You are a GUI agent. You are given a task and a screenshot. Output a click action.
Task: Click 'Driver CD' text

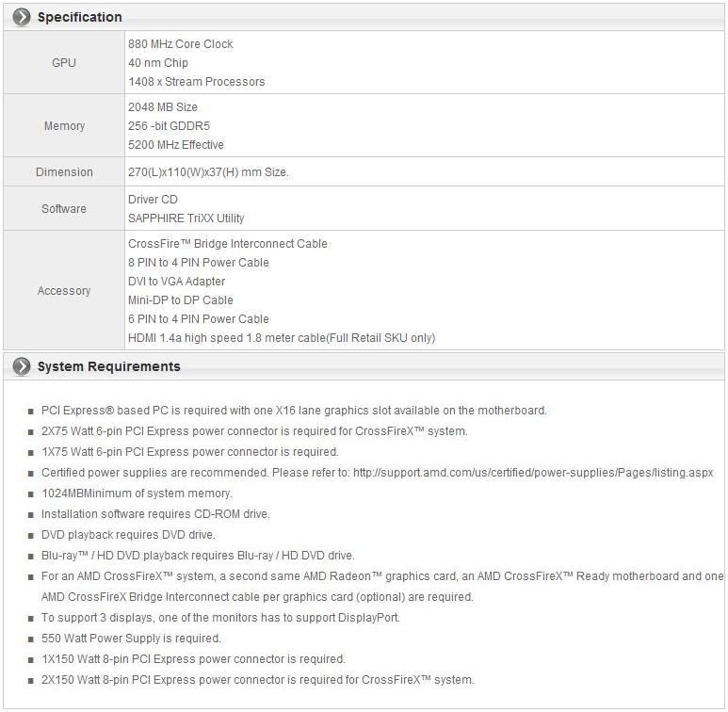pyautogui.click(x=153, y=199)
